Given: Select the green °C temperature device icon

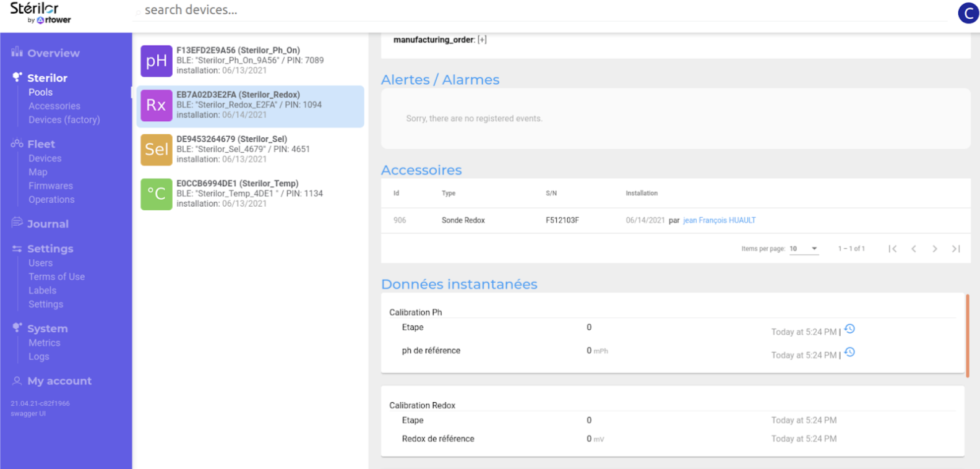Looking at the screenshot, I should [156, 194].
